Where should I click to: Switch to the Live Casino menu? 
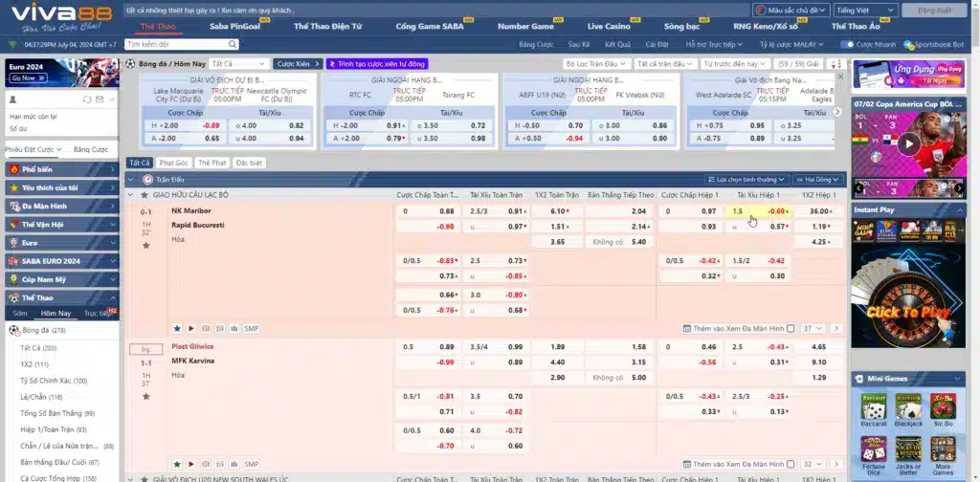(x=609, y=26)
